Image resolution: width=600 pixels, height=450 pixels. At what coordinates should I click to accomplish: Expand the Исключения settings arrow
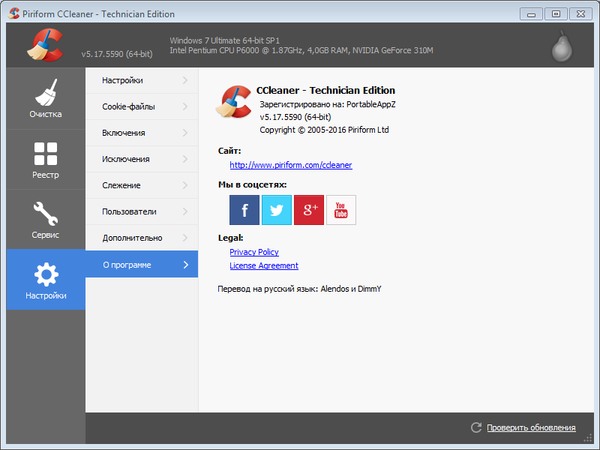click(x=185, y=159)
